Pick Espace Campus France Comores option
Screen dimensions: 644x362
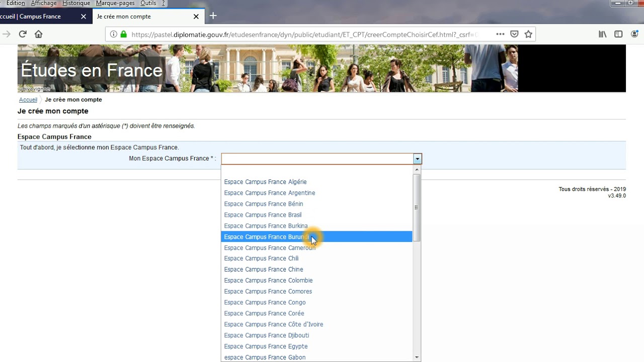pos(316,292)
